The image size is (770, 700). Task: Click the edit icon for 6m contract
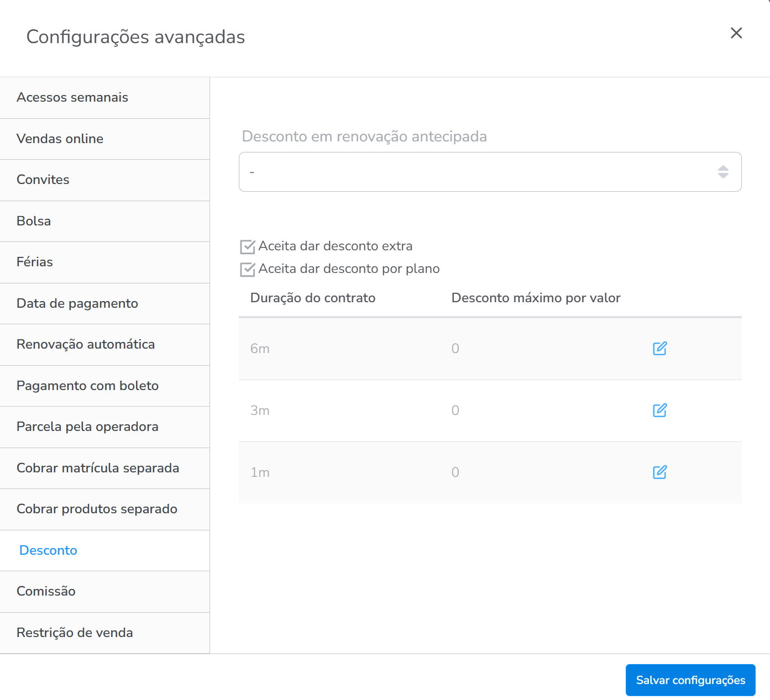(x=659, y=349)
